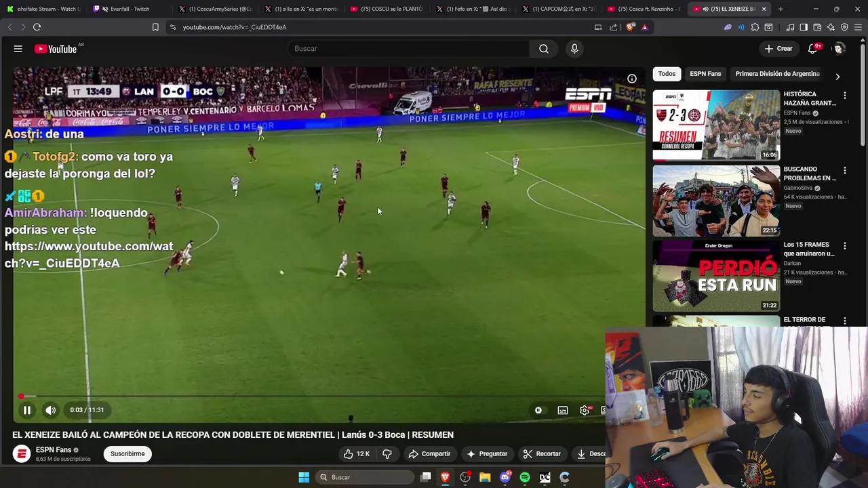Open Brave Leo AI sparkle icon
This screenshot has width=868, height=488.
tap(831, 27)
